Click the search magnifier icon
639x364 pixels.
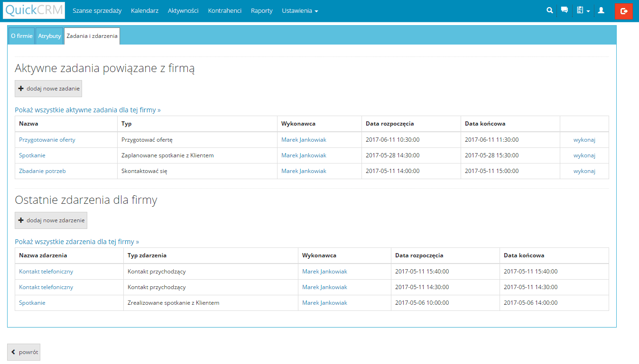tap(550, 10)
